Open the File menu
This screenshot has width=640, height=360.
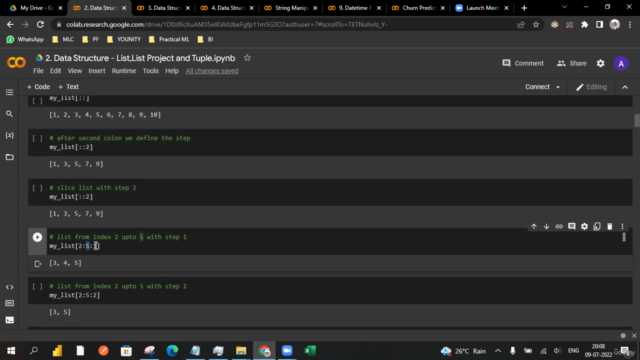38,71
